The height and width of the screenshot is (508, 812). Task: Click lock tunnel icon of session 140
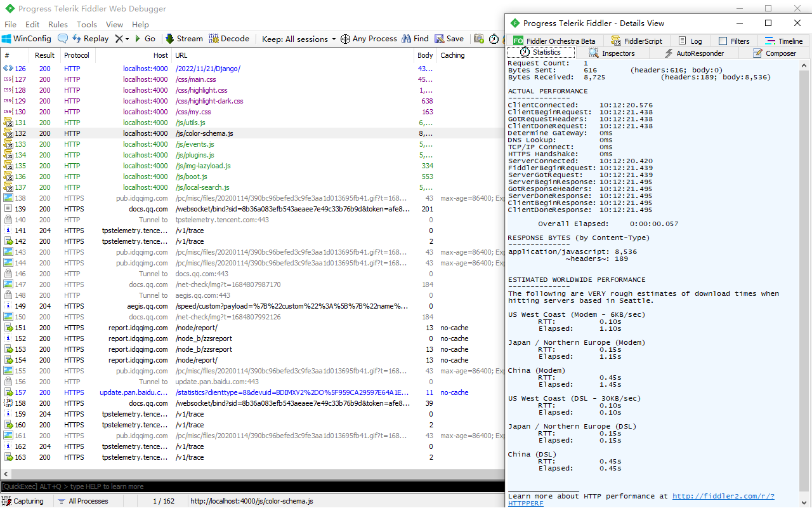coord(8,220)
